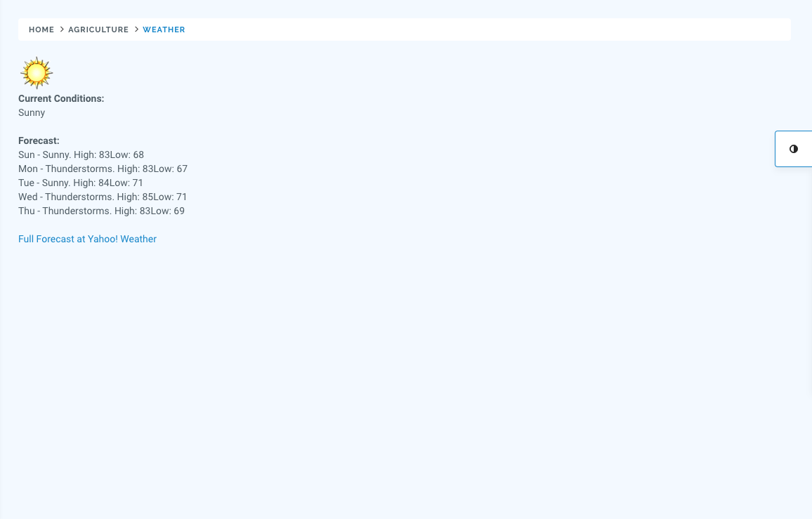
Task: Click chevron between Agriculture and Weather
Action: tap(136, 29)
